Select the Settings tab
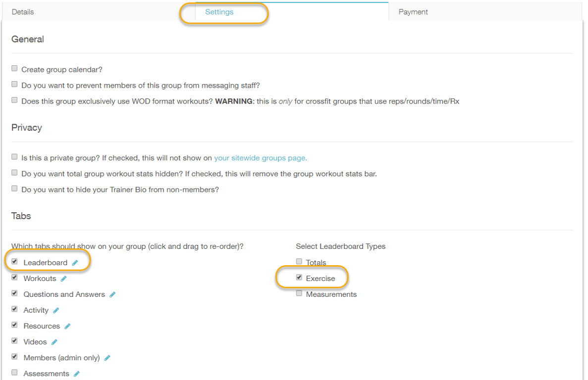Viewport: 588px width, 380px height. pyautogui.click(x=219, y=12)
